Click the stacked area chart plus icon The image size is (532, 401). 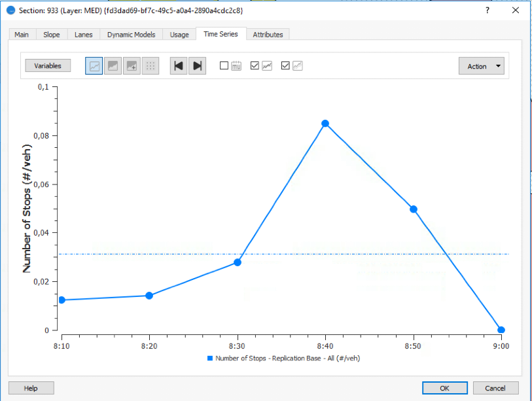[132, 66]
